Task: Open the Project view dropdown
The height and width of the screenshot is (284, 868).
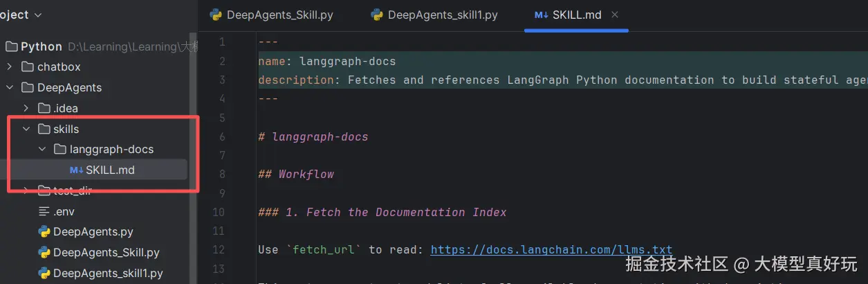Action: pyautogui.click(x=37, y=15)
